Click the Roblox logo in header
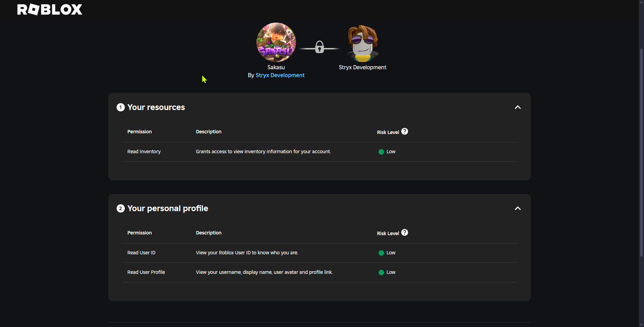 click(x=50, y=9)
